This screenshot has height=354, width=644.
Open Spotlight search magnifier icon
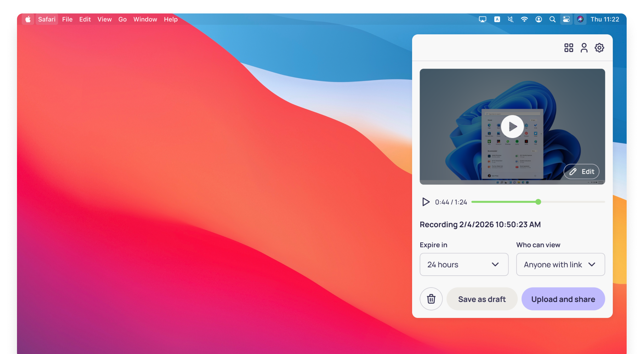[x=552, y=19]
